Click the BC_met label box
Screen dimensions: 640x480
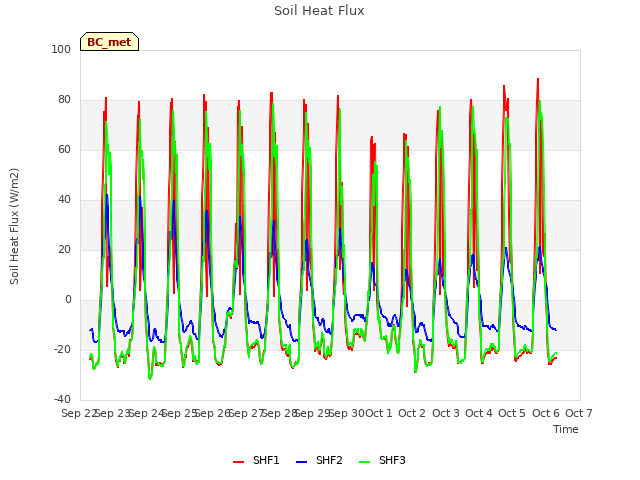109,42
